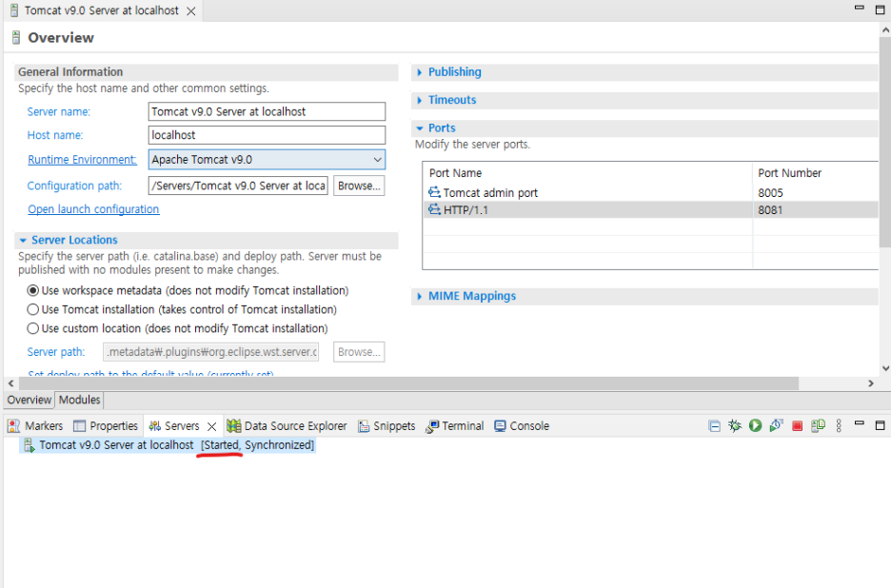The image size is (891, 588).
Task: Minimize the editor area
Action: pyautogui.click(x=860, y=8)
